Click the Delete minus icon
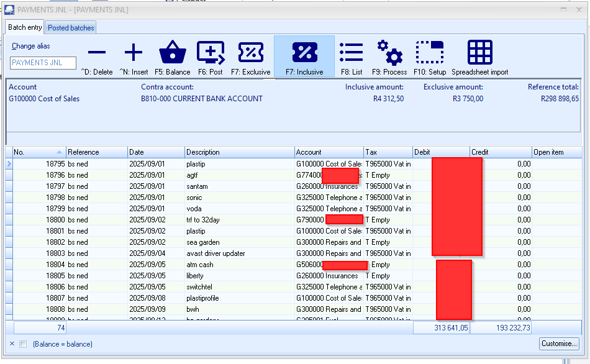 (97, 52)
